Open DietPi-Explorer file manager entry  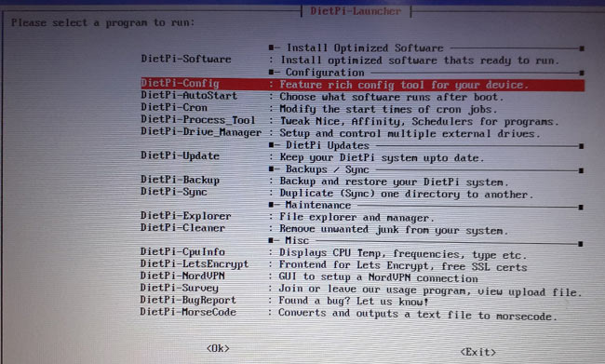pos(186,216)
